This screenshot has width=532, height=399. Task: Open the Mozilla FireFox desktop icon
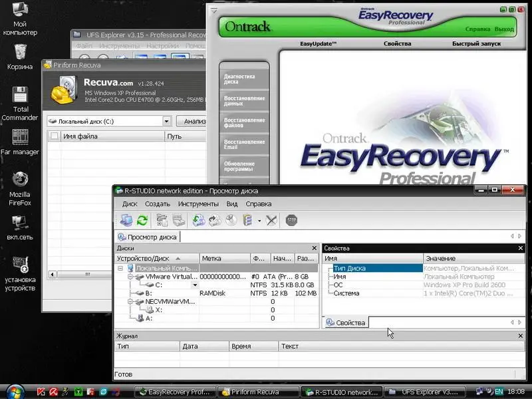tap(20, 189)
